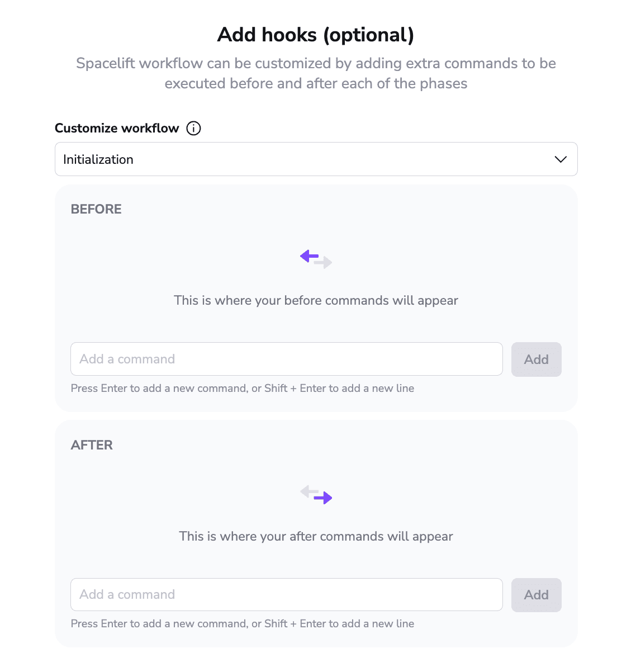636x672 pixels.
Task: Click the before commands placeholder message
Action: coord(316,300)
